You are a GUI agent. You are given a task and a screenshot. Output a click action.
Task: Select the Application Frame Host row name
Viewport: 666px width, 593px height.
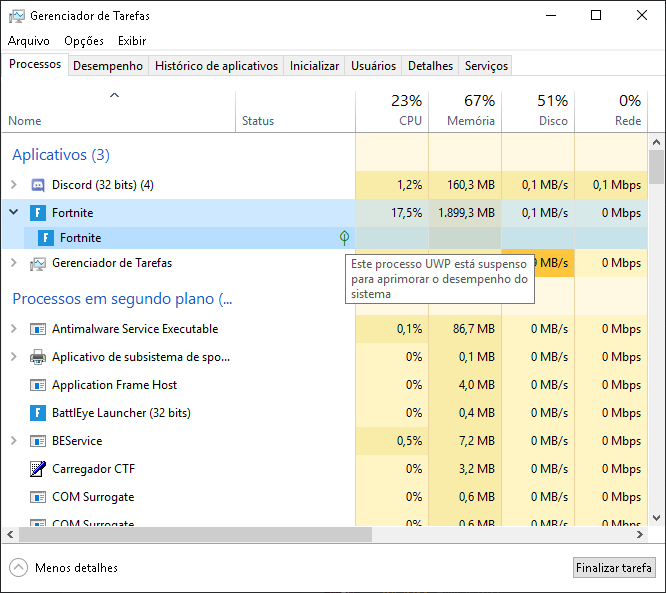[x=114, y=385]
